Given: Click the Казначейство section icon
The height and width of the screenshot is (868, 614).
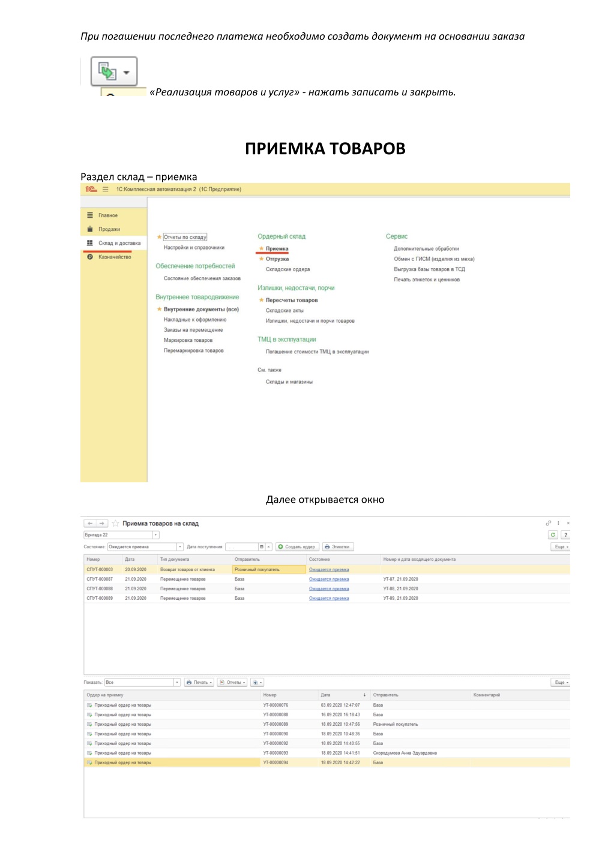Looking at the screenshot, I should point(90,257).
